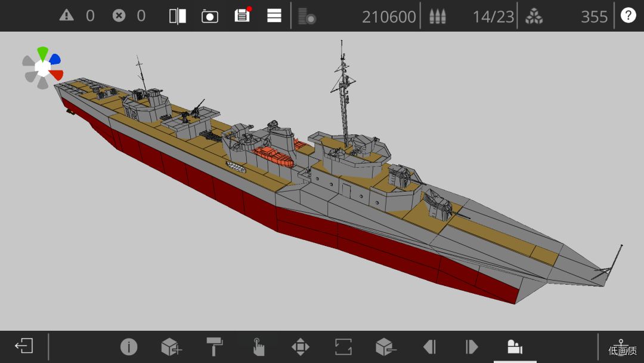644x363 pixels.
Task: Undo with the left arrow icon
Action: click(x=429, y=347)
